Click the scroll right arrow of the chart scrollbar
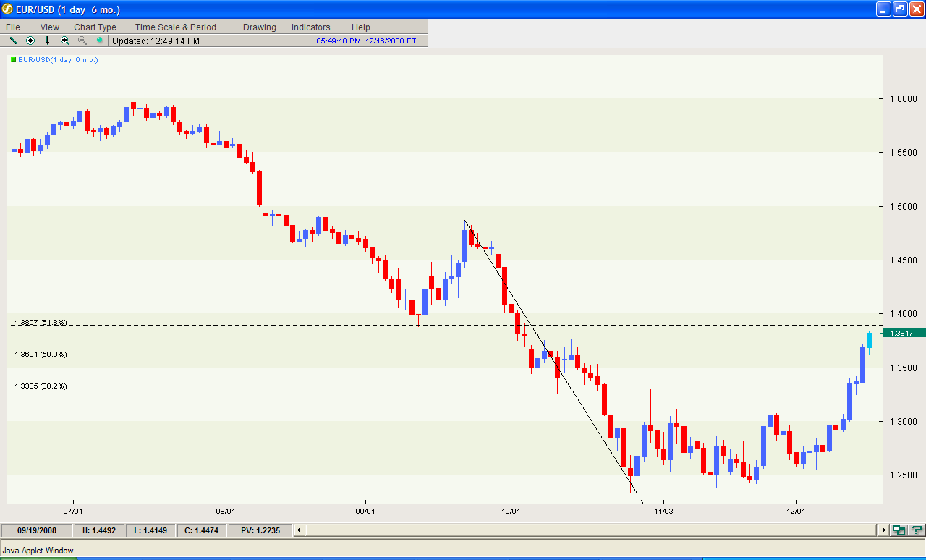926x560 pixels. [x=883, y=530]
